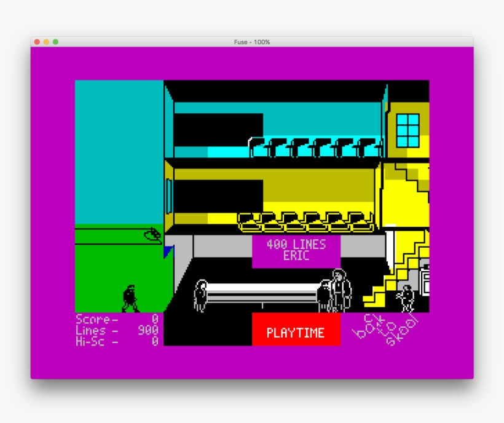Screen dimensions: 504x423
Task: Click the '400 LINES ERIC' message box
Action: pyautogui.click(x=296, y=251)
